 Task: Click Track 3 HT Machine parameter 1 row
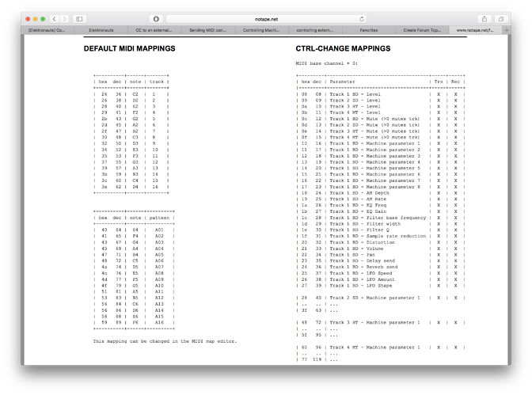tap(381, 323)
